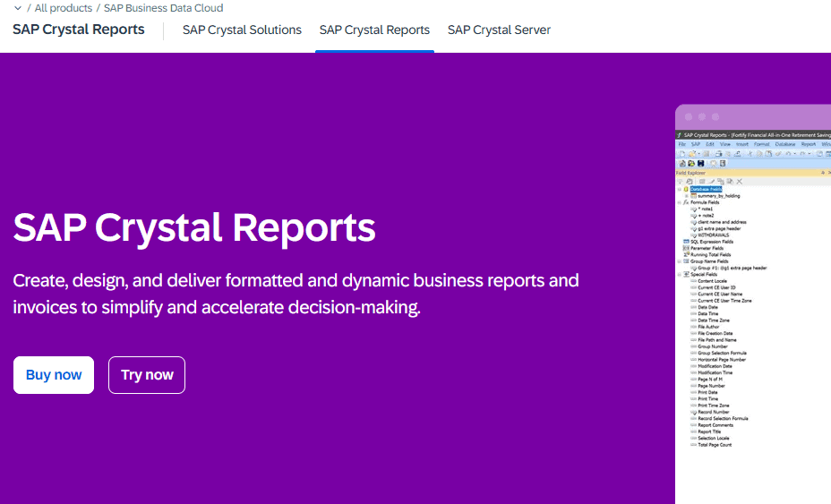The image size is (831, 504).
Task: Collapse the Special Fields tree node
Action: pos(679,274)
